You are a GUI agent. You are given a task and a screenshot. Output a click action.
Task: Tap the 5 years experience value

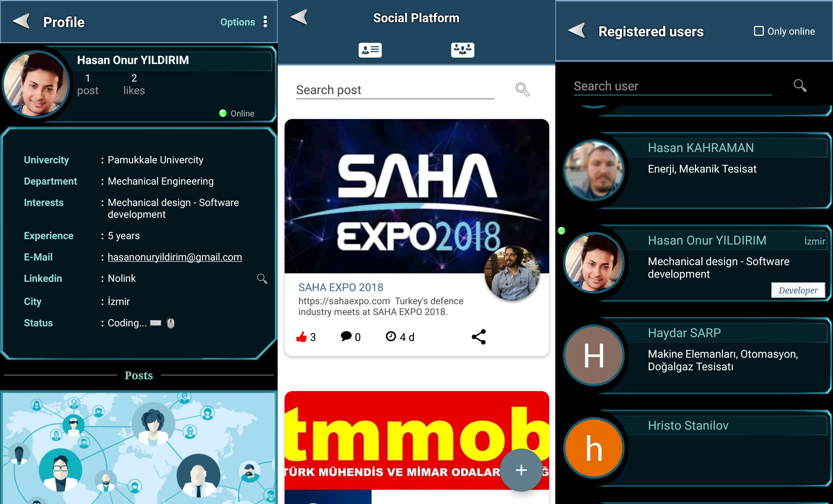pyautogui.click(x=124, y=236)
